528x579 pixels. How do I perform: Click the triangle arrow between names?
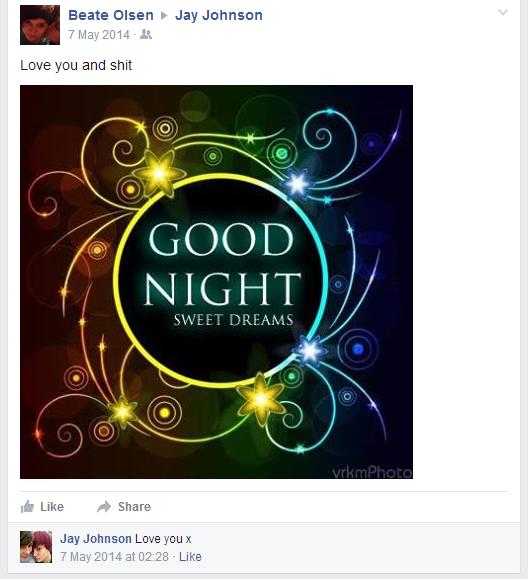click(164, 16)
